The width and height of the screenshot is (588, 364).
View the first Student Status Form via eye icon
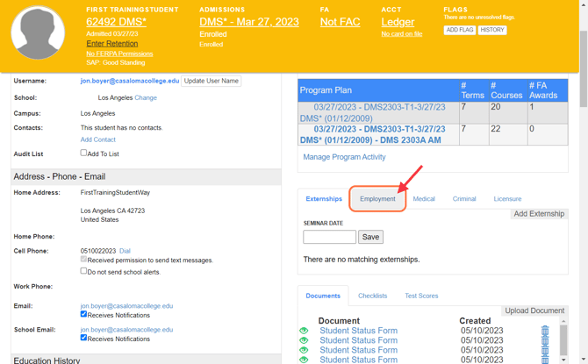pyautogui.click(x=304, y=331)
